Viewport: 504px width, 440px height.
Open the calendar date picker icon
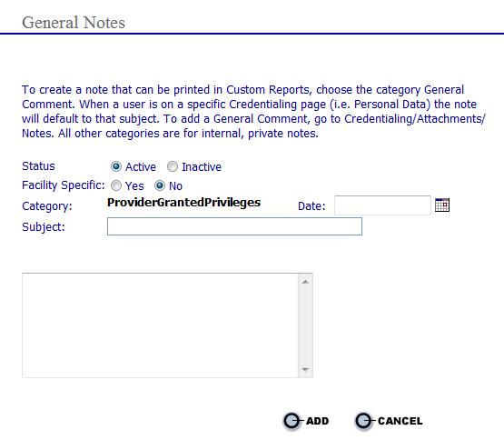click(442, 205)
